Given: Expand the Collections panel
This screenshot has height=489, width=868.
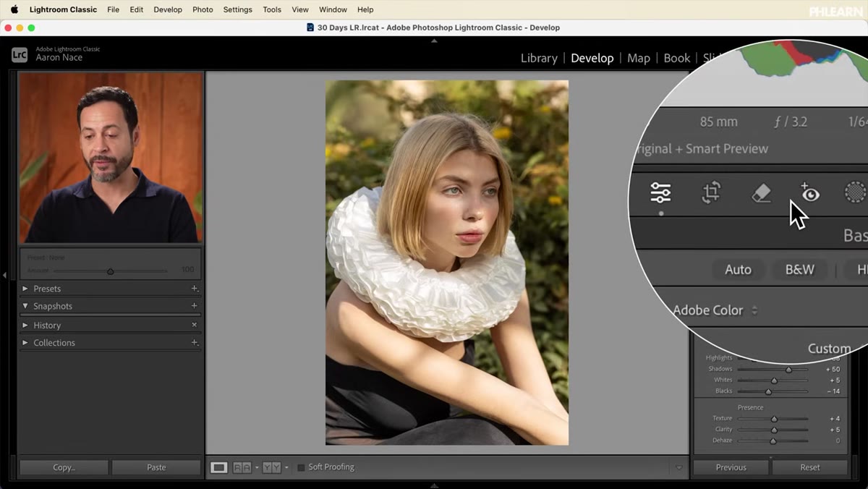Looking at the screenshot, I should click(x=25, y=343).
